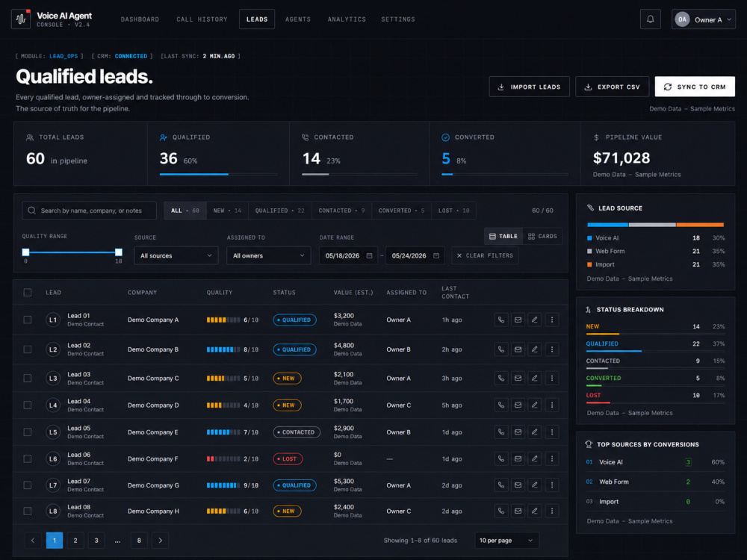Email Lead 06 using envelope icon
Image resolution: width=747 pixels, height=560 pixels.
(518, 458)
